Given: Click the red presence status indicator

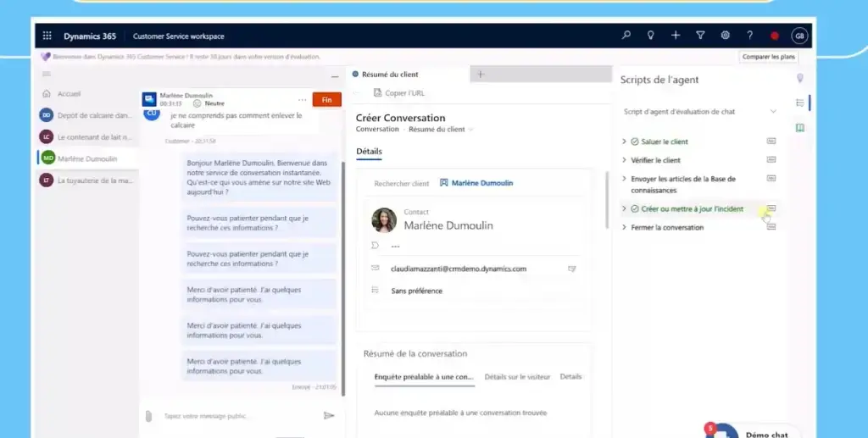Looking at the screenshot, I should tap(775, 36).
